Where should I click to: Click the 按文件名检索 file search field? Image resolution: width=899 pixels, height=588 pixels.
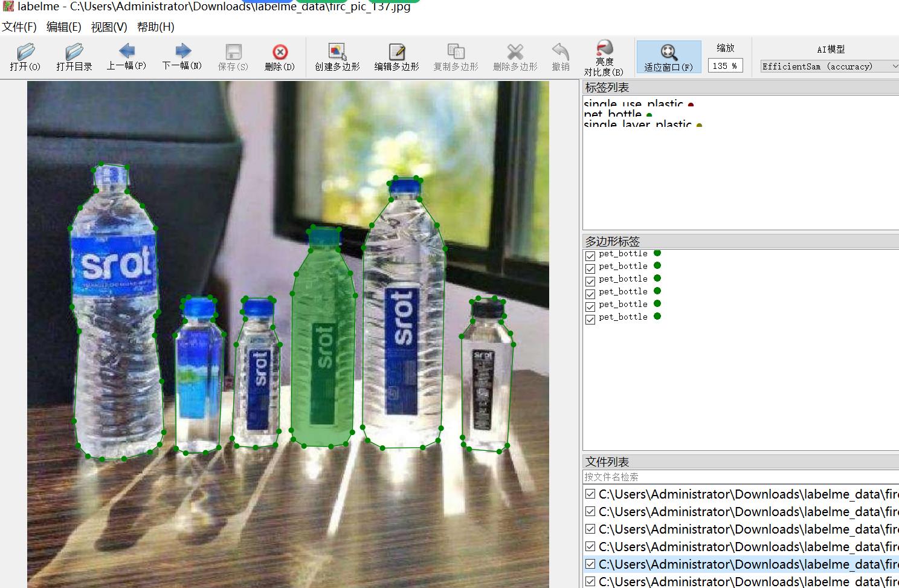click(x=741, y=477)
